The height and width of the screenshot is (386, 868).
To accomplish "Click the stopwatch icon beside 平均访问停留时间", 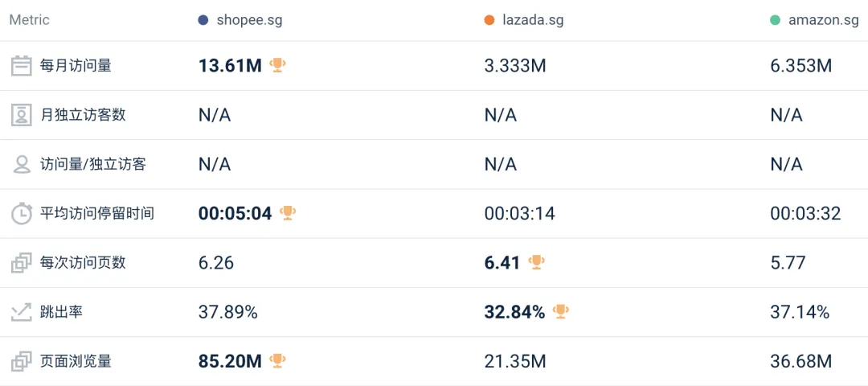I will [22, 214].
